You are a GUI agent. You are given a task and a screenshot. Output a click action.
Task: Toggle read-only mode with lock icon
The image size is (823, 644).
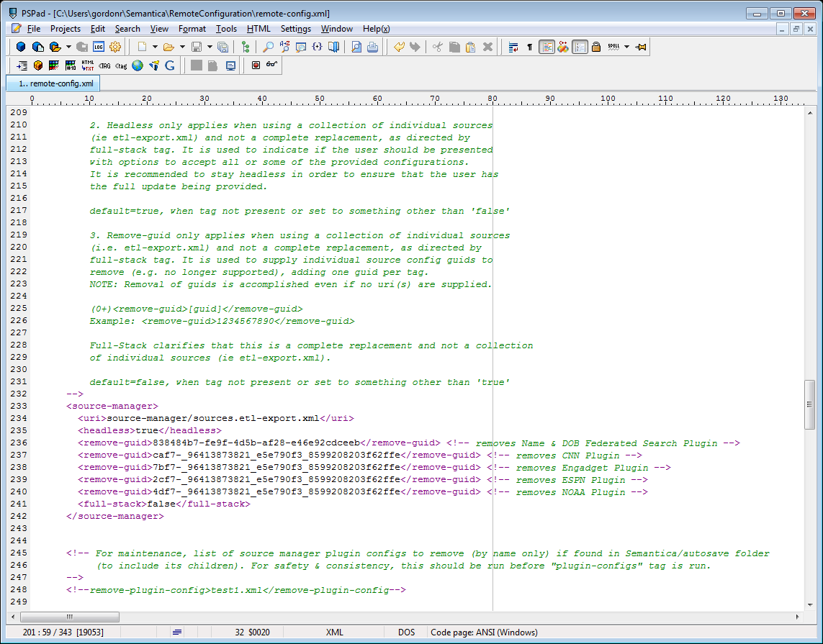pyautogui.click(x=595, y=47)
